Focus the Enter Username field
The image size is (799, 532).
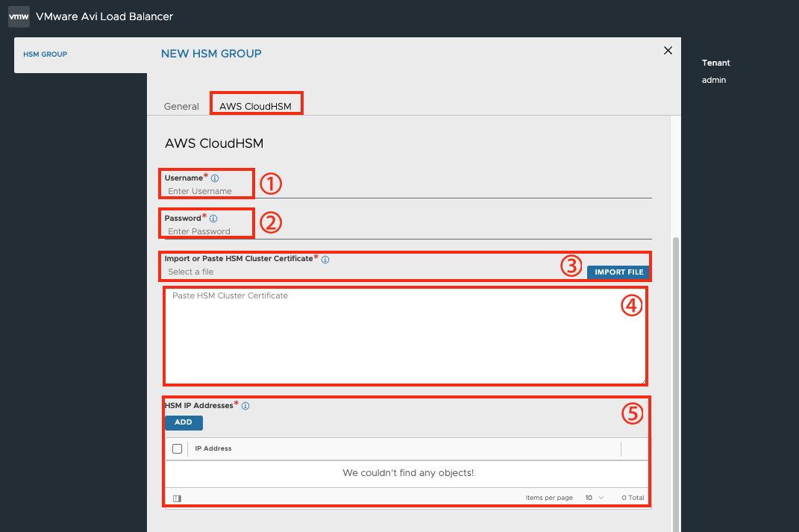pyautogui.click(x=407, y=191)
